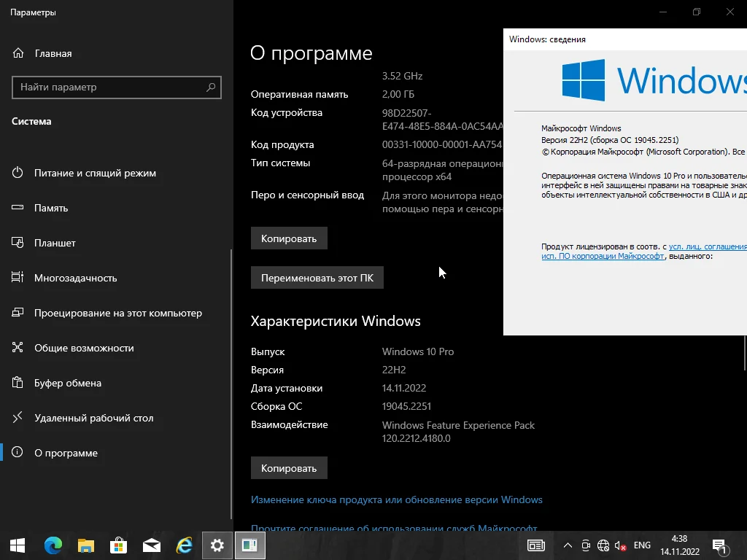Switch the ENG input language indicator
Image resolution: width=747 pixels, height=560 pixels.
(x=642, y=545)
